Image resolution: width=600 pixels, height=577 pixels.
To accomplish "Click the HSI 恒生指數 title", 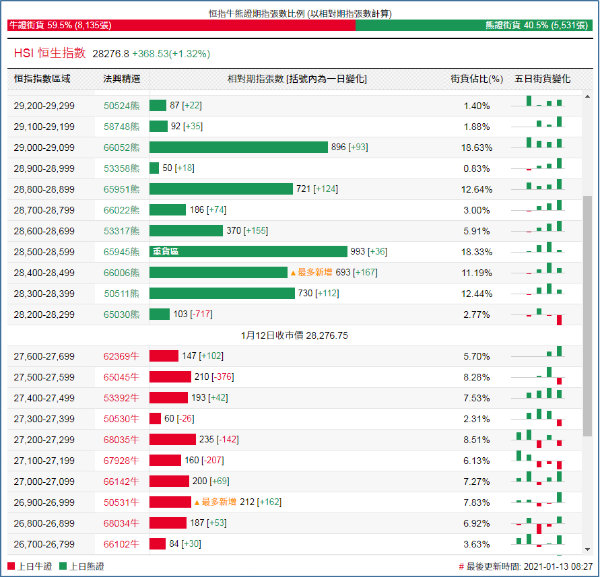I will 49,53.
